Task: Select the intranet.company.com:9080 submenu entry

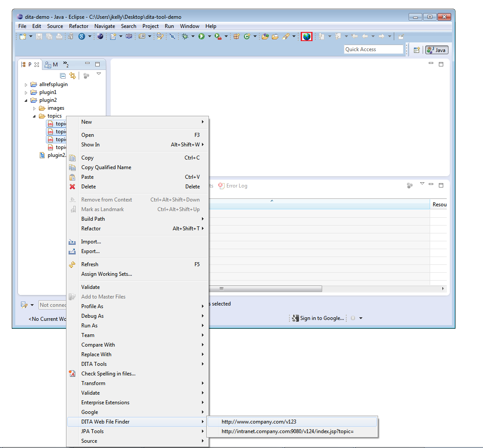Action: (292, 431)
